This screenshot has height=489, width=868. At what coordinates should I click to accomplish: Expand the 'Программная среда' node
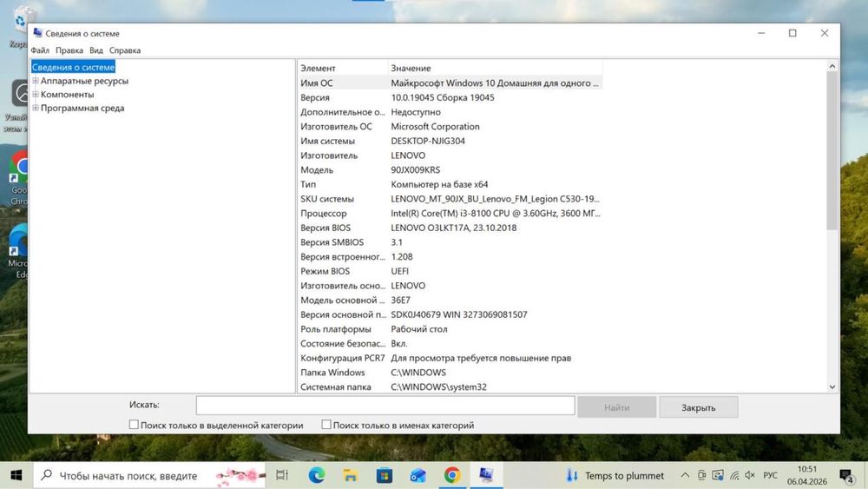[x=36, y=108]
